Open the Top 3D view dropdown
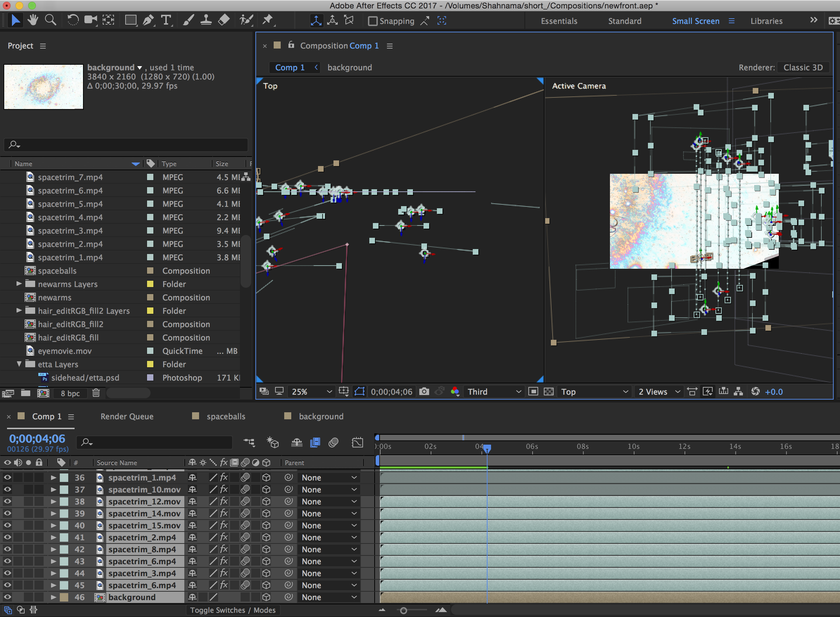 [594, 392]
